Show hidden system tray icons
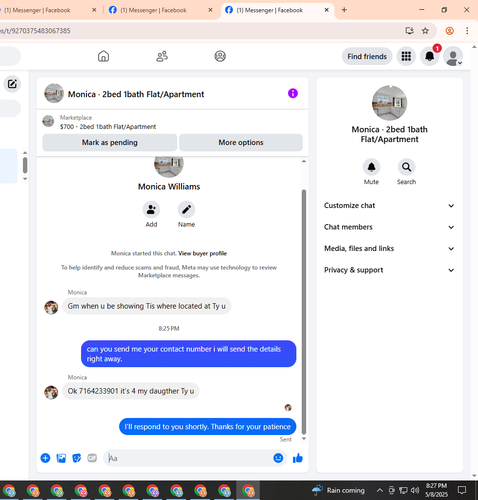This screenshot has width=478, height=500. point(379,490)
